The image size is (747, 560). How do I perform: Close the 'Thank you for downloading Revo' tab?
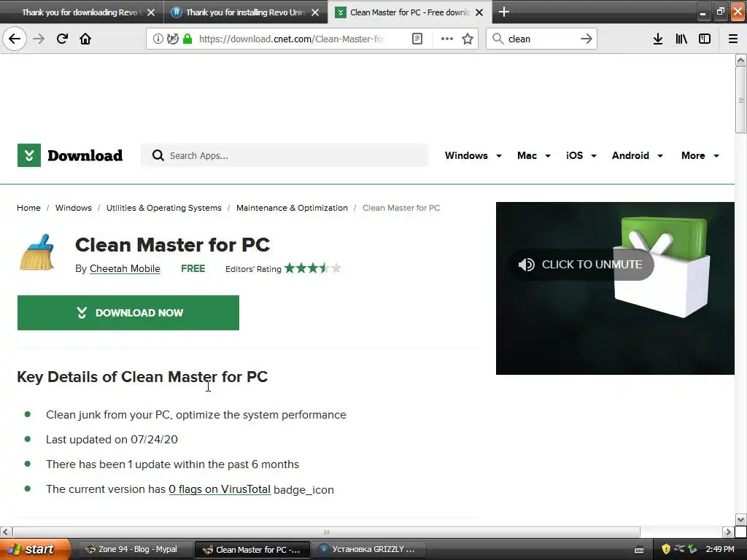151,12
